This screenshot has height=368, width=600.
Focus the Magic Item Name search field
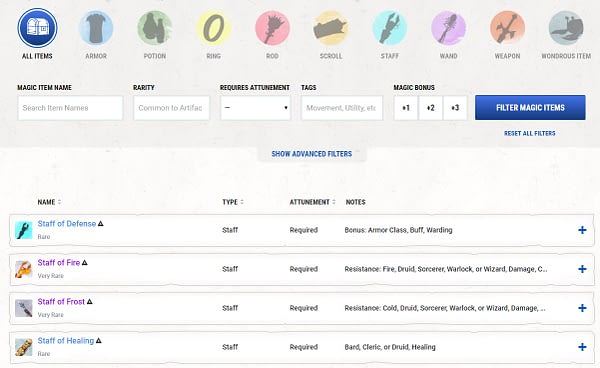70,108
